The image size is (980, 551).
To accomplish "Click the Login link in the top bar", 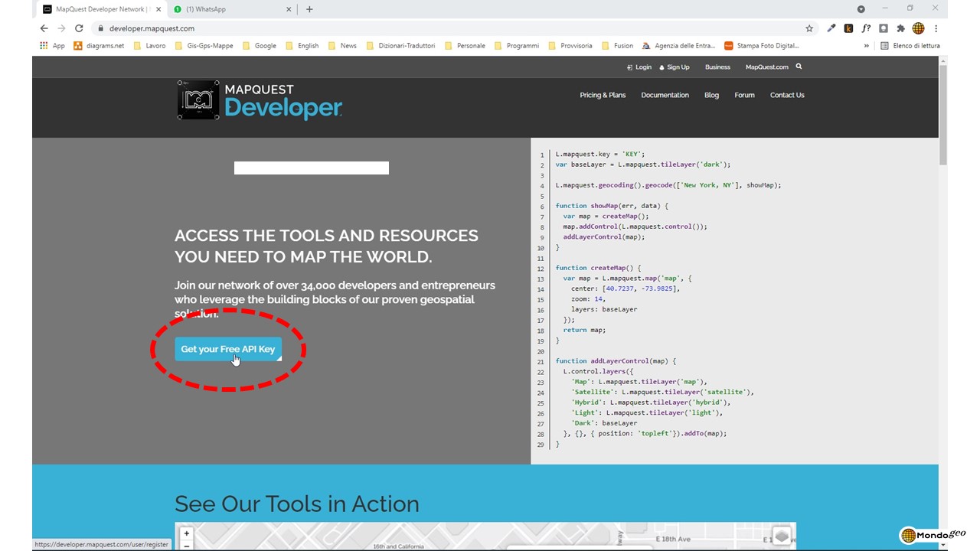I will click(x=639, y=67).
